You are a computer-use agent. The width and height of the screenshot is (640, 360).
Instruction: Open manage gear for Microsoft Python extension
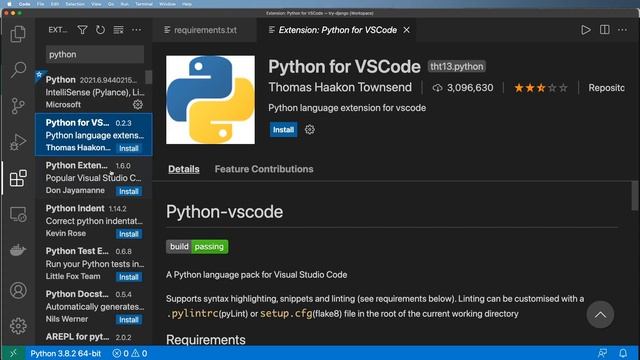click(x=138, y=104)
